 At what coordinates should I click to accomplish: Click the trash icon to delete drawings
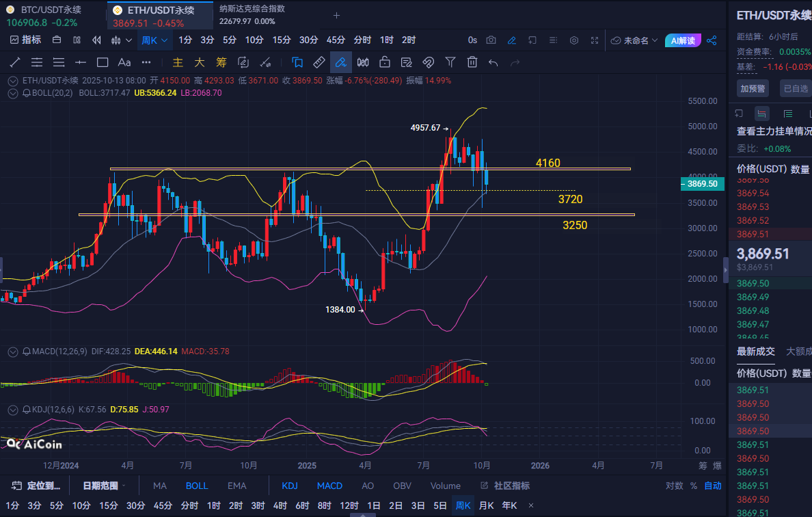click(472, 62)
